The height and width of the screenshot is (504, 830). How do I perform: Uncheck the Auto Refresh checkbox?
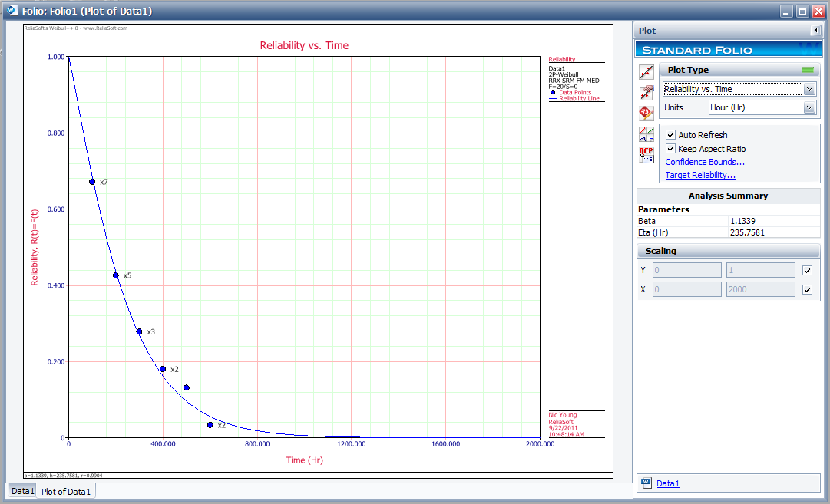pyautogui.click(x=670, y=135)
